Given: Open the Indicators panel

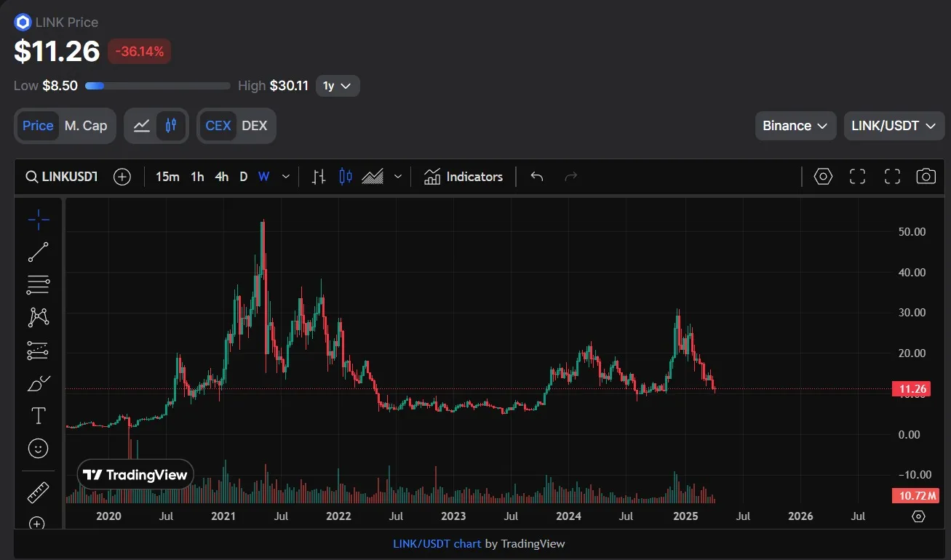Looking at the screenshot, I should pos(463,177).
